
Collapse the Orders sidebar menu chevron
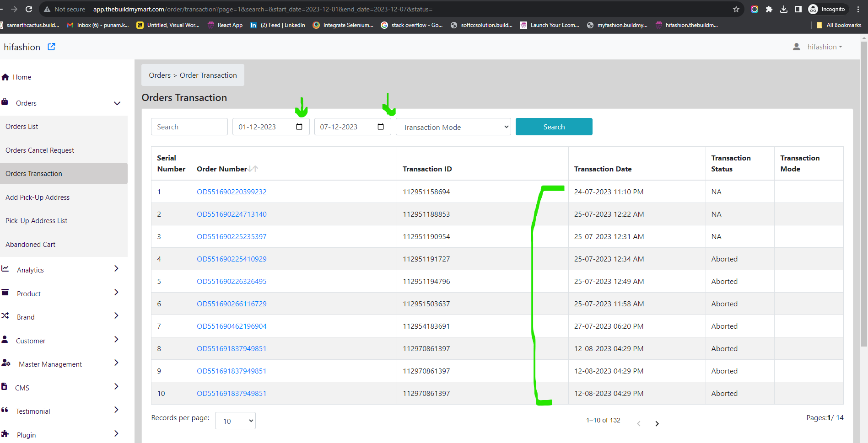tap(117, 103)
